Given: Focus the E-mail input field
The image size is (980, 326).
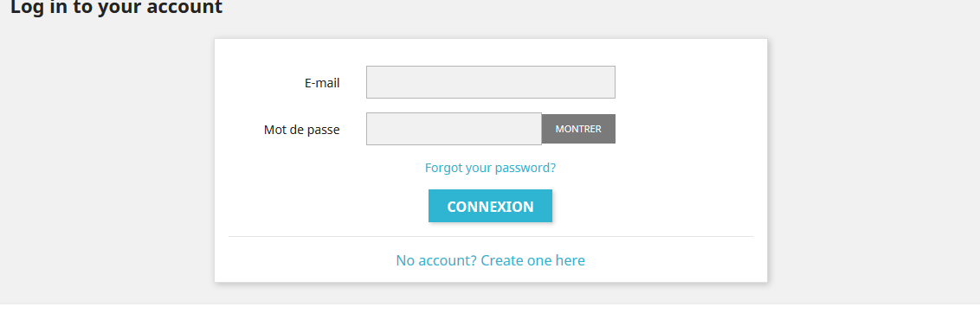Looking at the screenshot, I should 491,82.
